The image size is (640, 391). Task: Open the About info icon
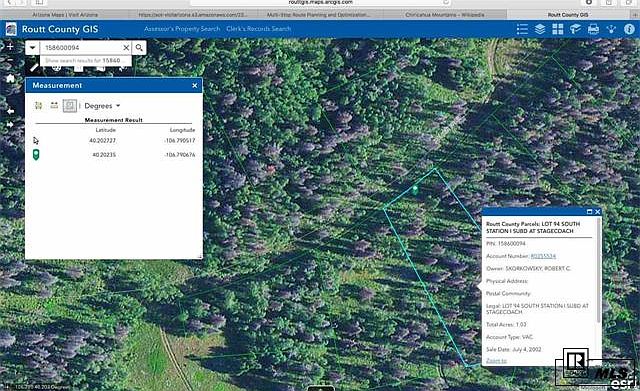(629, 29)
